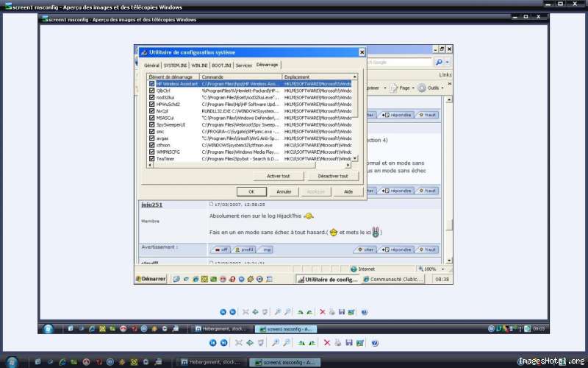The height and width of the screenshot is (368, 588).
Task: Click Google search magnifier icon in IE window
Action: coord(439,63)
